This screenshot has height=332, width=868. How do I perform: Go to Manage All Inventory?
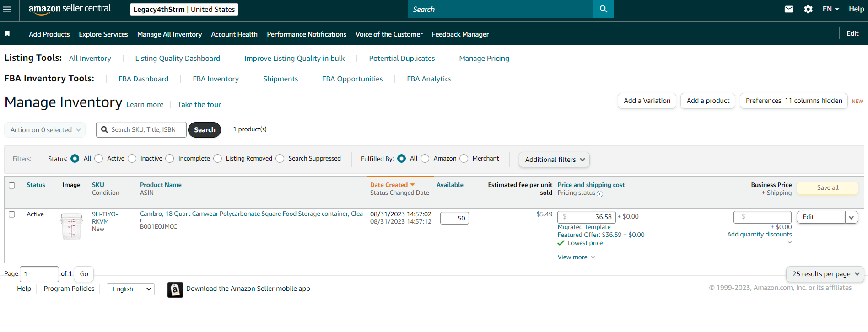point(169,34)
